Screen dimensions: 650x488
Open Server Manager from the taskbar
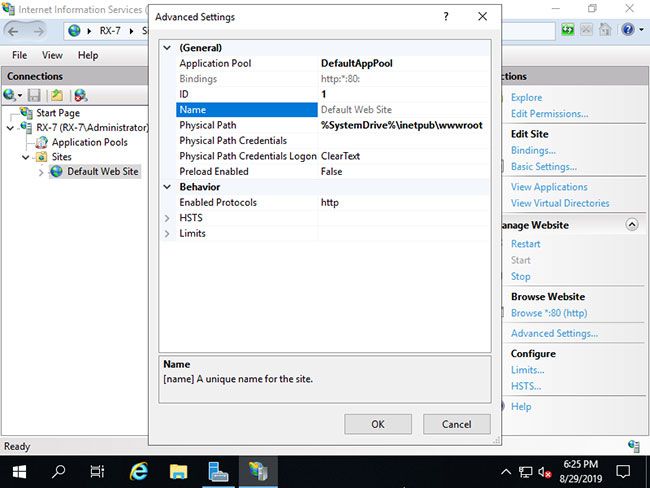click(x=218, y=471)
